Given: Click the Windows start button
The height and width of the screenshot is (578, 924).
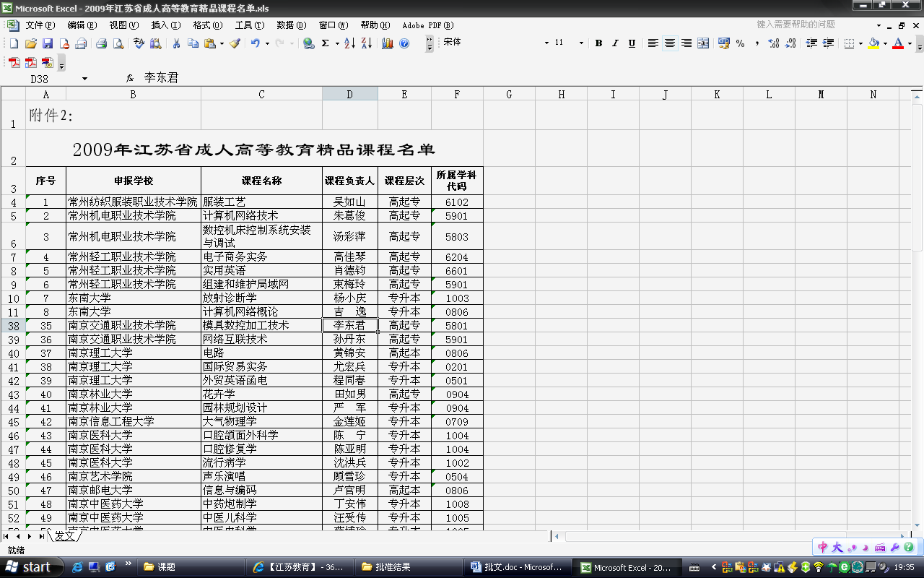Looking at the screenshot, I should (x=29, y=567).
